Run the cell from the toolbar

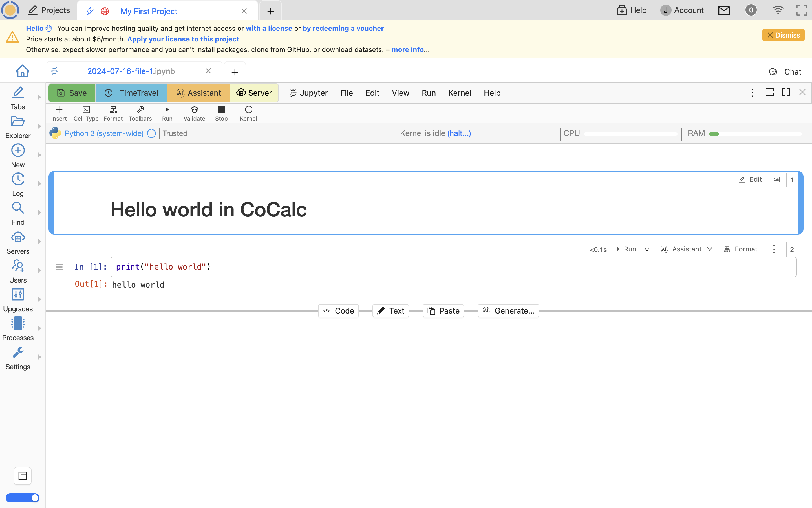tap(167, 113)
